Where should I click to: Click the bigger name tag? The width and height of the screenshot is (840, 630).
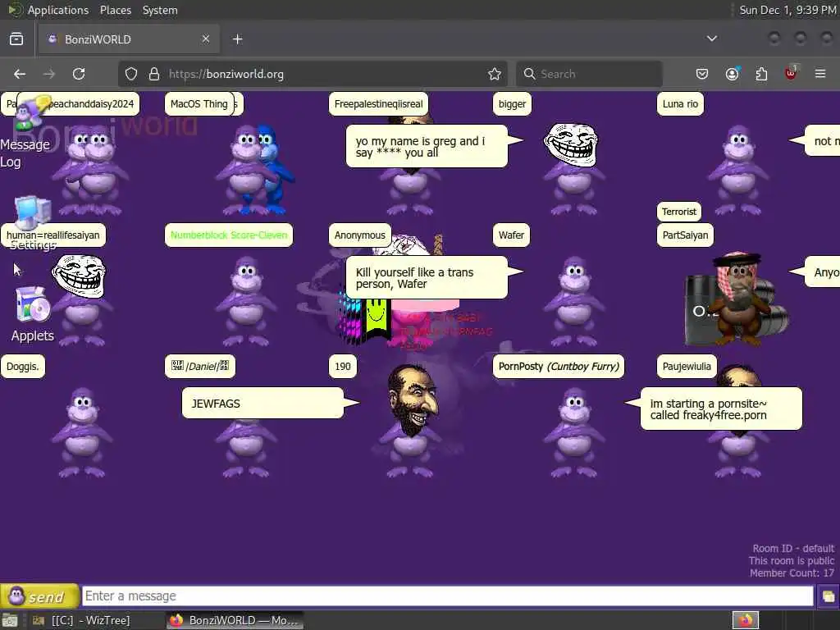512,104
